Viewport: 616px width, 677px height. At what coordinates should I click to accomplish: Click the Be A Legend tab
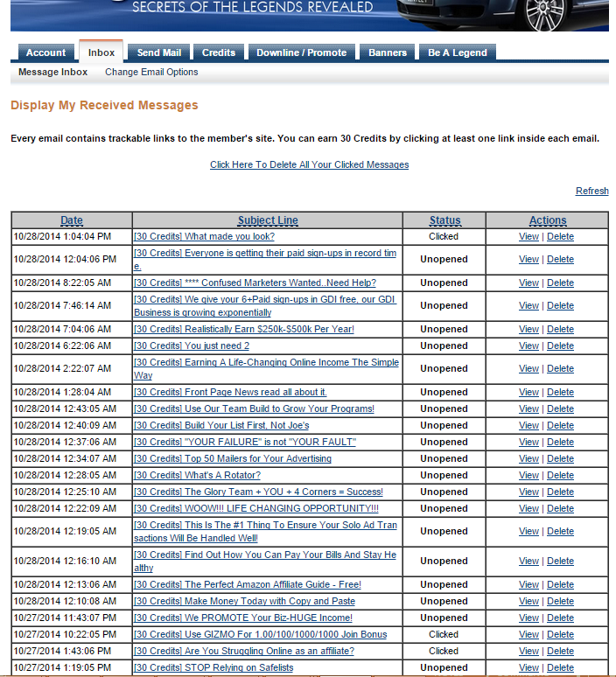coord(458,52)
